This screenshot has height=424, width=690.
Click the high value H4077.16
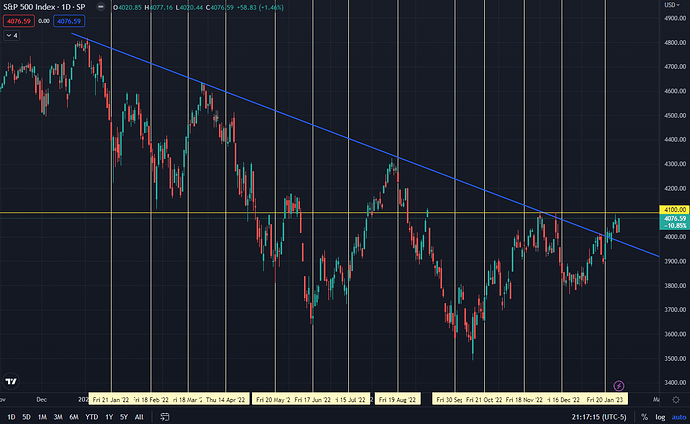158,7
